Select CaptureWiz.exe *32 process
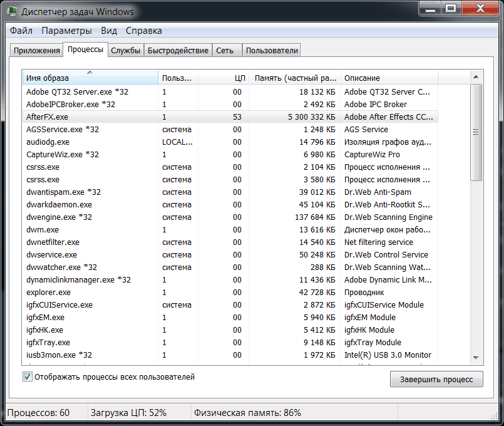 coord(230,154)
